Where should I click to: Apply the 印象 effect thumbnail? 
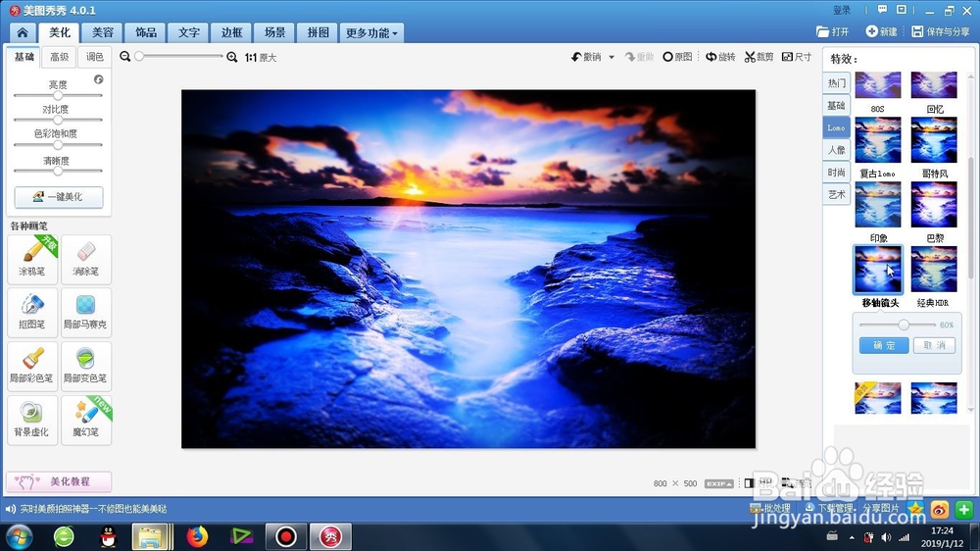[x=878, y=205]
